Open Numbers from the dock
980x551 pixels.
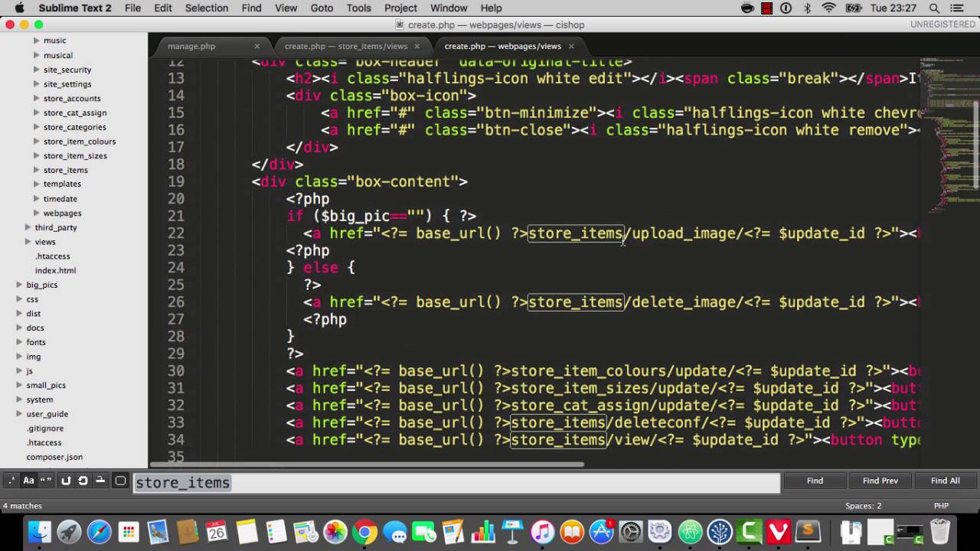click(x=483, y=531)
